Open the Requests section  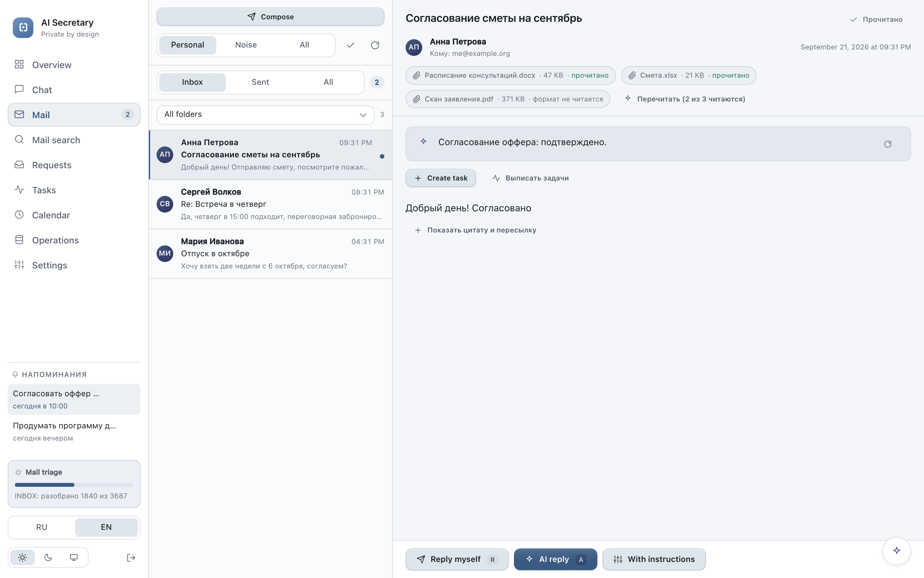click(74, 165)
